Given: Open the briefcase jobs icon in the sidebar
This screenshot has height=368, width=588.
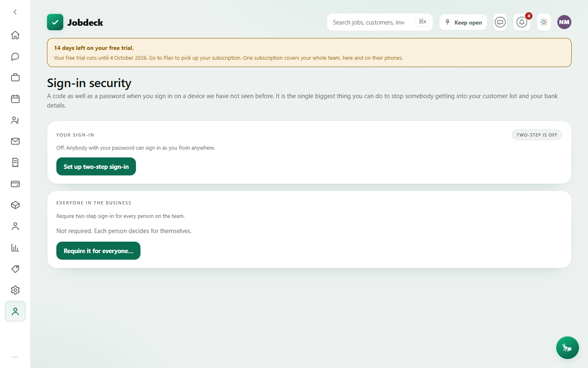Looking at the screenshot, I should point(15,78).
